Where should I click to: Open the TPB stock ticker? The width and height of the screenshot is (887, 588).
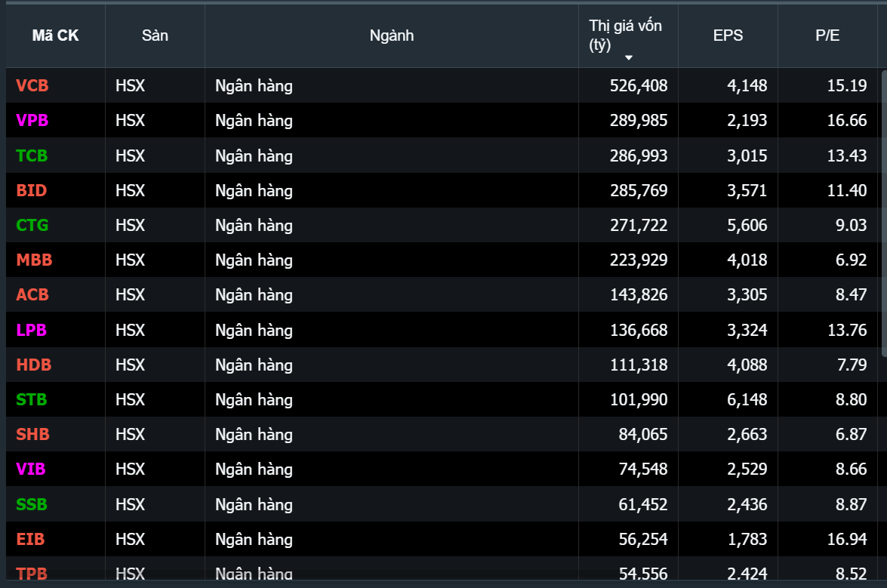point(32,574)
